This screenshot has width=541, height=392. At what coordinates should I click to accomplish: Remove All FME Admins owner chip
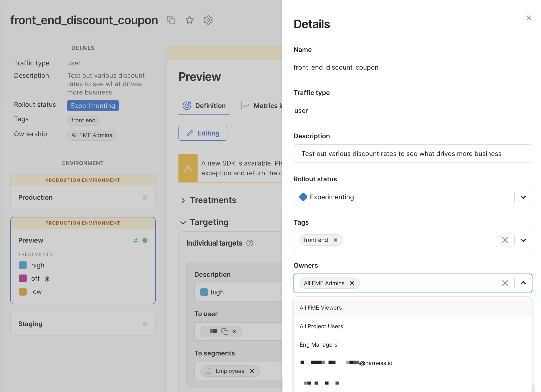[x=352, y=283]
